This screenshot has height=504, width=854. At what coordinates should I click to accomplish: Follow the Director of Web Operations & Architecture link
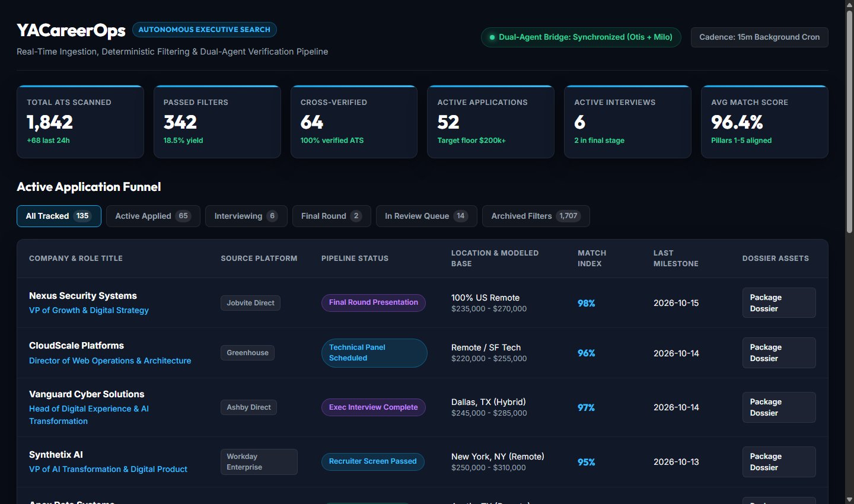[x=110, y=361]
